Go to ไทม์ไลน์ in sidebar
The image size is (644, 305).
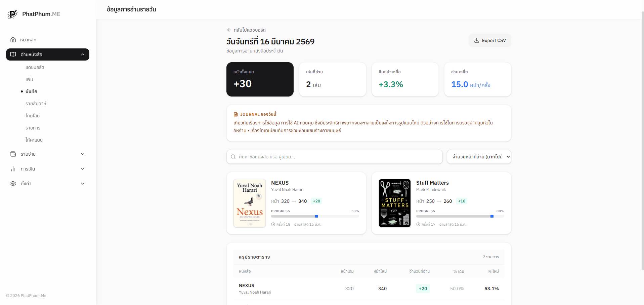click(33, 116)
